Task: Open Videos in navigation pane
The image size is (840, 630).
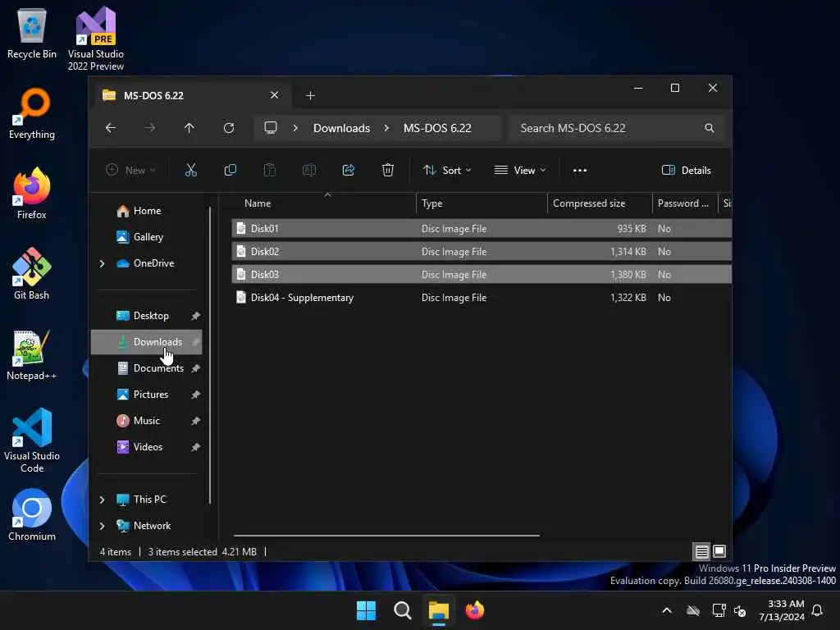Action: point(147,447)
